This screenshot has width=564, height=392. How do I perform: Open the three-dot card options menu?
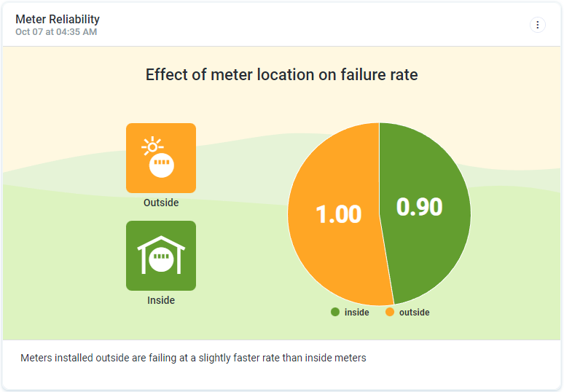(x=538, y=25)
